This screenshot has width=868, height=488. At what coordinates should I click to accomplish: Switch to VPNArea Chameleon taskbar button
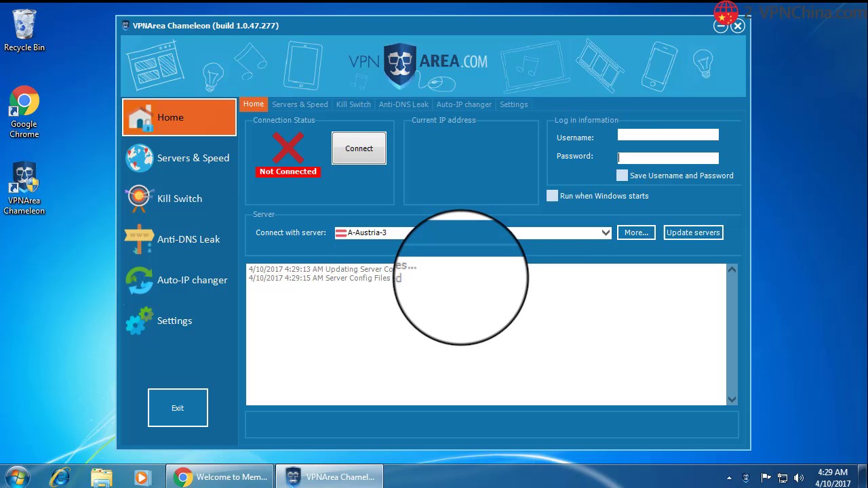click(x=330, y=477)
